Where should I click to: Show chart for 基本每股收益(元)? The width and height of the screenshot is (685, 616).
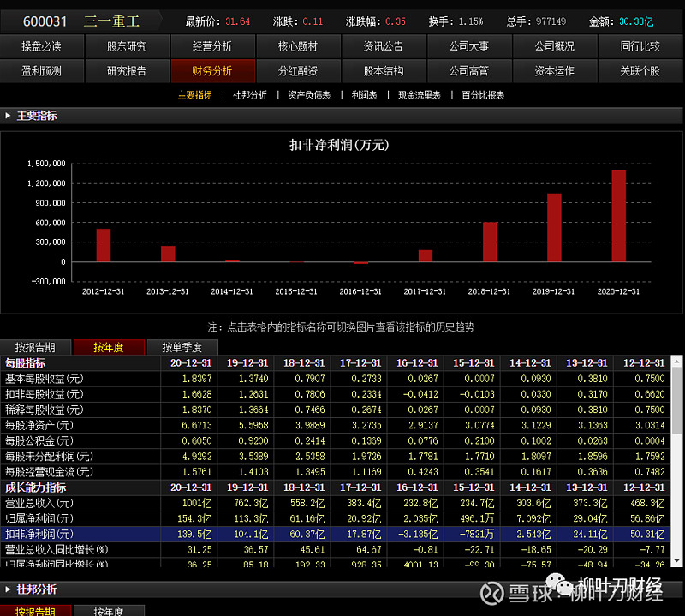[x=45, y=379]
